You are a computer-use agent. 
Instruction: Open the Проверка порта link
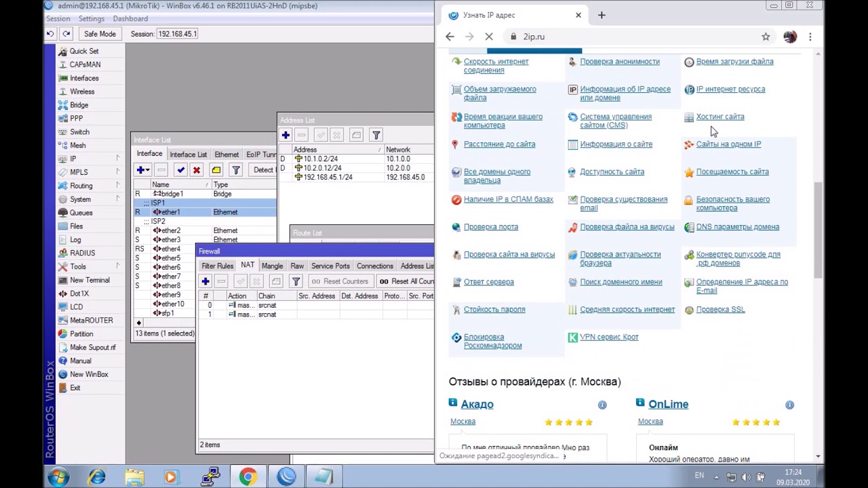point(491,227)
